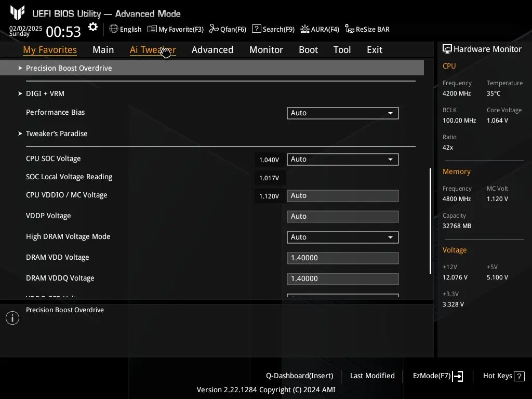The height and width of the screenshot is (399, 532).
Task: Toggle the ReSize BAR option
Action: 367,29
